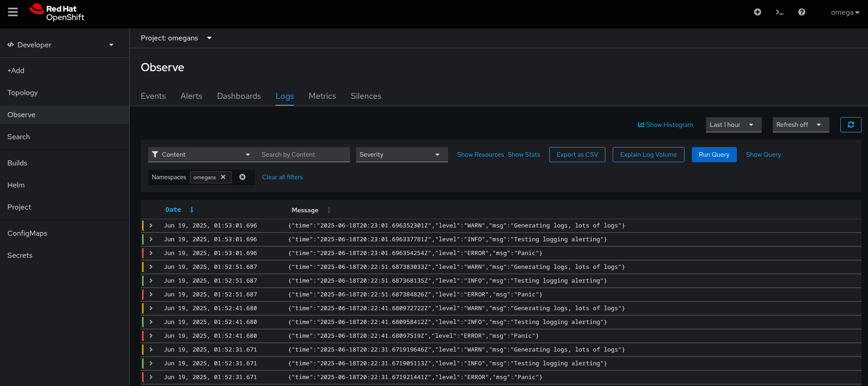Expand the first WARN log row
This screenshot has width=868, height=386.
[x=151, y=226]
